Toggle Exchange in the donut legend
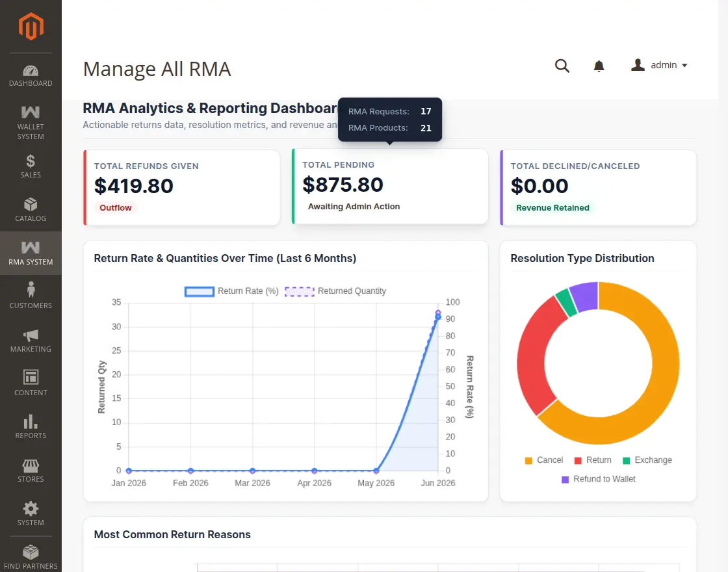Screen dimensions: 728x572 click(x=647, y=460)
